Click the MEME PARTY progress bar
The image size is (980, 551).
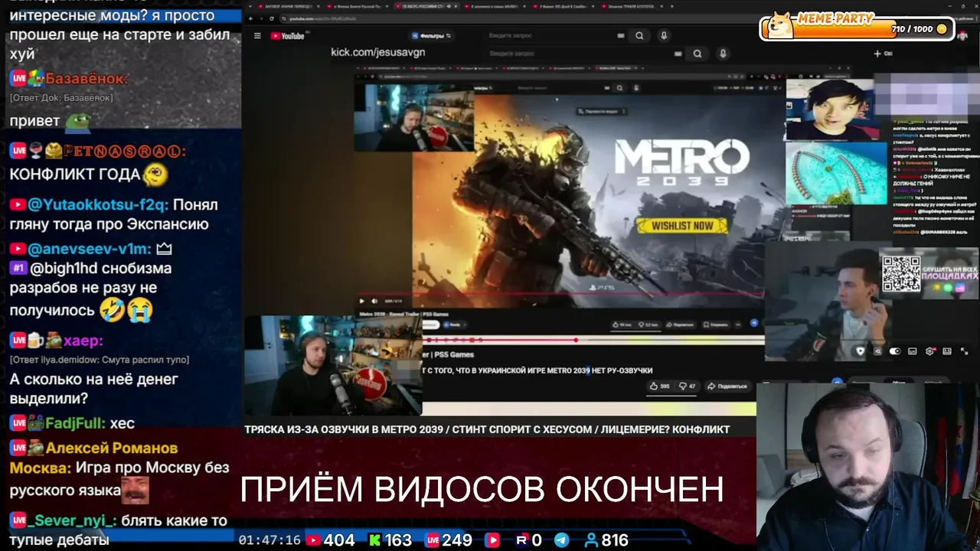pos(859,29)
